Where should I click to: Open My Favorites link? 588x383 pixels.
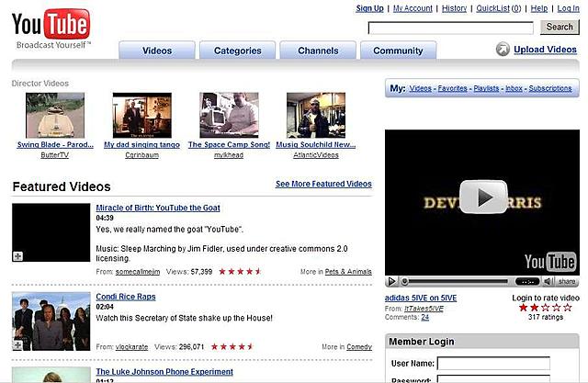click(x=453, y=88)
